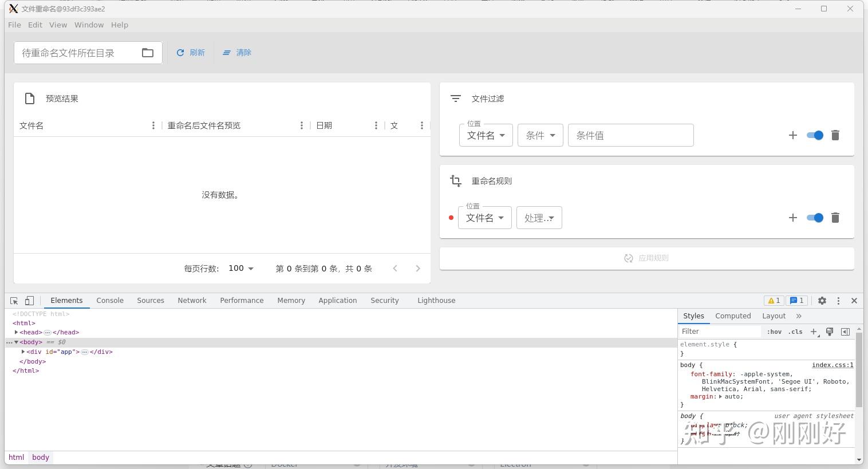Click the 应用规则 button

click(x=646, y=258)
